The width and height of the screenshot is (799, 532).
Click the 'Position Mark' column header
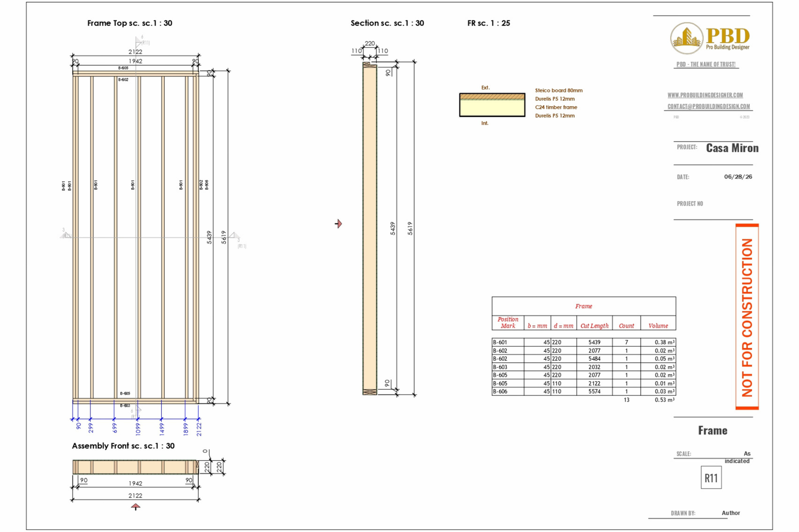pyautogui.click(x=508, y=322)
